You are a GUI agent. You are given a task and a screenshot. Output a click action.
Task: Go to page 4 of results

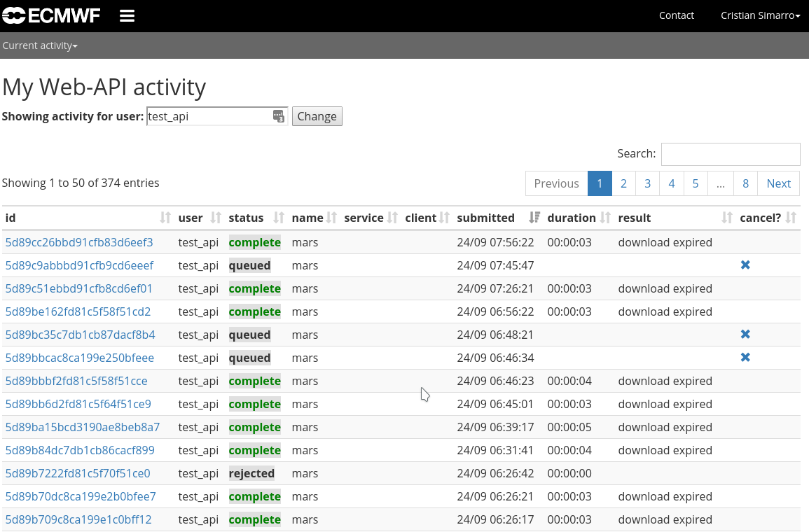point(671,183)
